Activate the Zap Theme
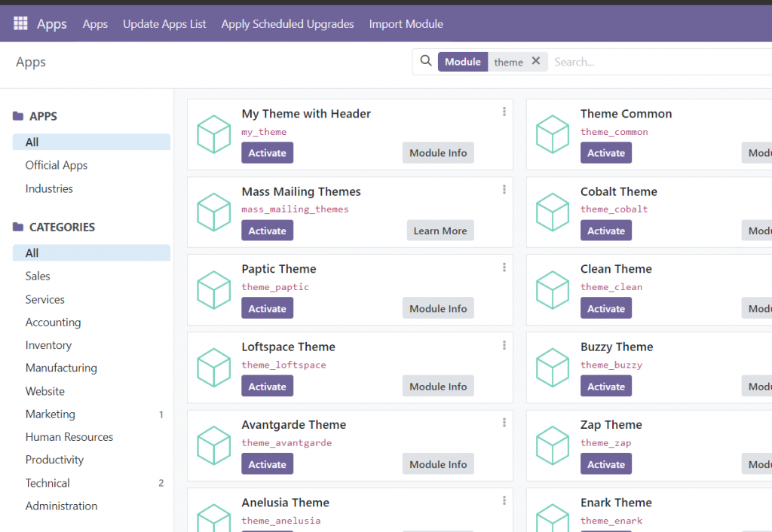This screenshot has height=532, width=772. pyautogui.click(x=606, y=463)
